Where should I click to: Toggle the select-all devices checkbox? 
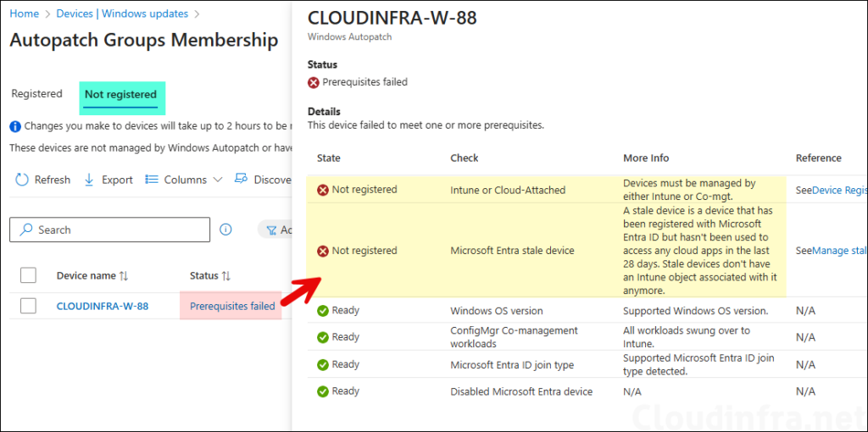coord(28,275)
